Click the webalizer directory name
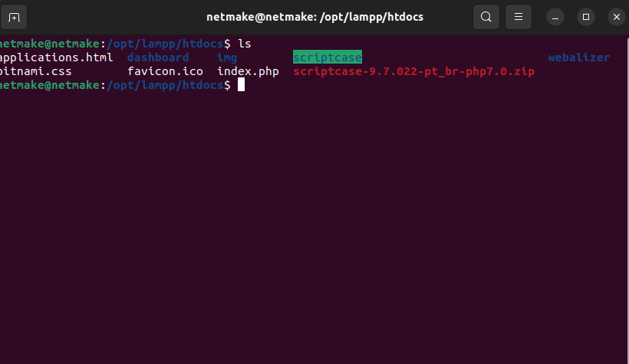Viewport: 629px width, 364px height. coord(579,57)
